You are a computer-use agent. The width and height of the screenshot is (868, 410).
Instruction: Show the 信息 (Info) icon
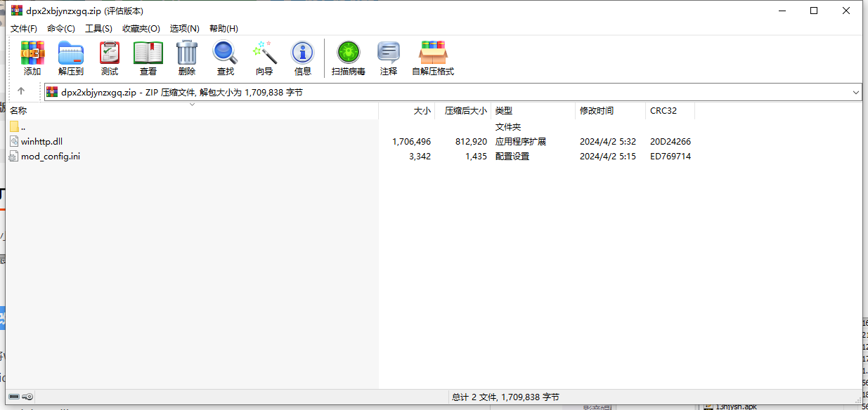tap(303, 53)
